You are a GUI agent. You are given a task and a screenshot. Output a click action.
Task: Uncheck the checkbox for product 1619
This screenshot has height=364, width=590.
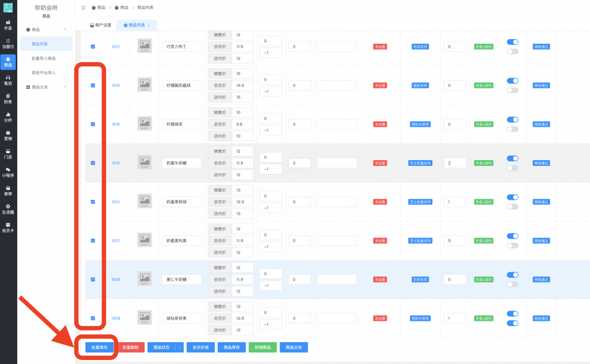coord(93,85)
